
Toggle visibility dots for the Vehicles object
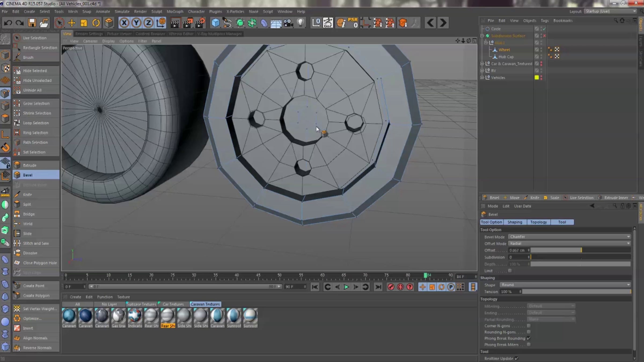(541, 77)
